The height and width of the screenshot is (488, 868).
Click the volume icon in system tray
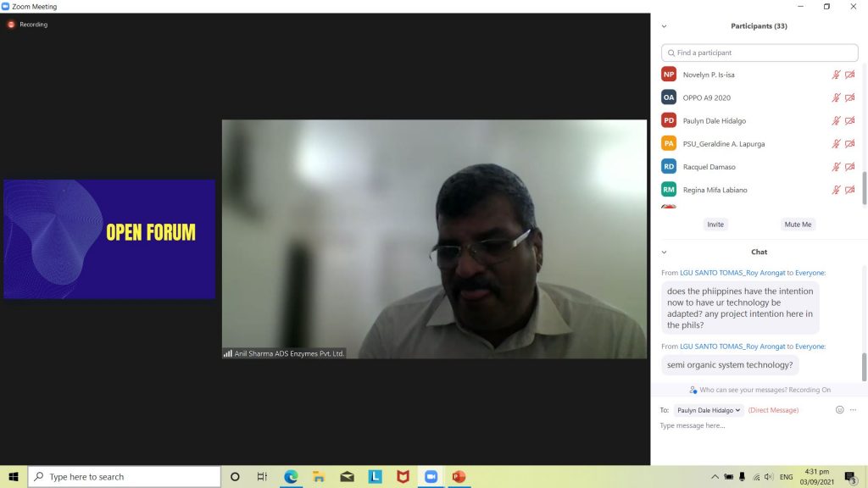click(768, 477)
